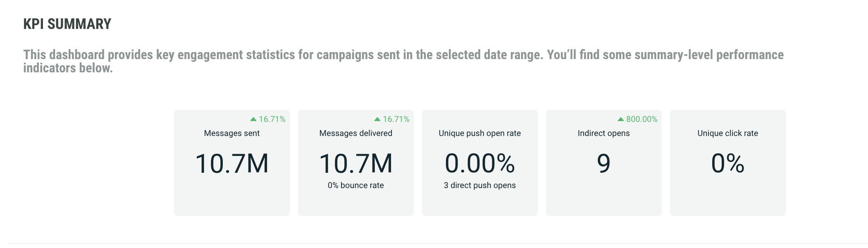
Task: Click the 800.00% change indicator
Action: click(641, 119)
